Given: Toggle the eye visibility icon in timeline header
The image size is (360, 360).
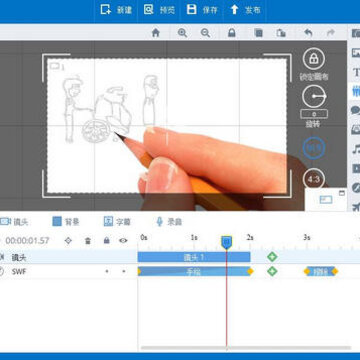Looking at the screenshot, I should (123, 240).
